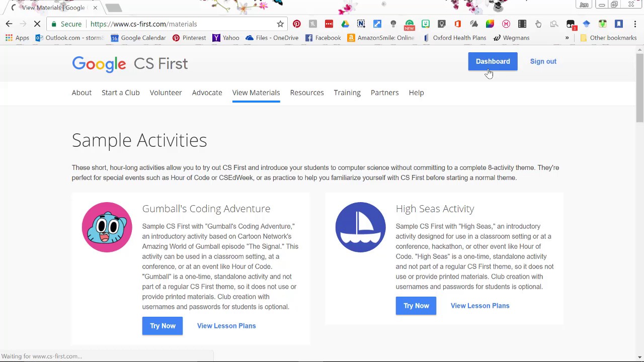Click the blue bookmark extension icon
This screenshot has width=644, height=362.
pyautogui.click(x=619, y=24)
